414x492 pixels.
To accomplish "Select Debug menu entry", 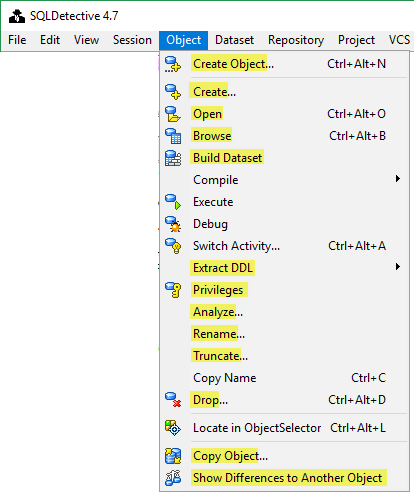I will (x=284, y=224).
